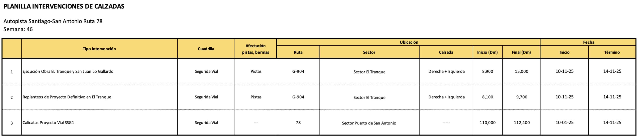Click the 'Semana: 46' text
This screenshot has height=140, width=644.
click(x=18, y=29)
